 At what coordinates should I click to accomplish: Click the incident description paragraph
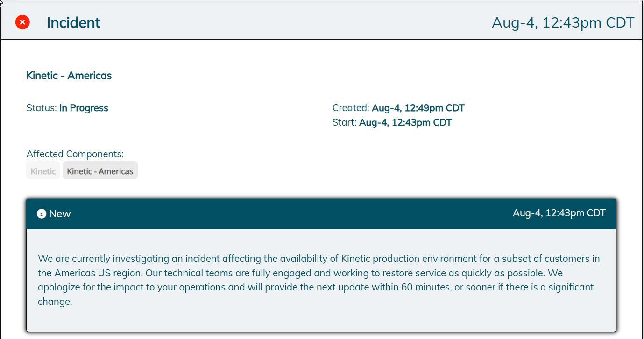pyautogui.click(x=319, y=280)
